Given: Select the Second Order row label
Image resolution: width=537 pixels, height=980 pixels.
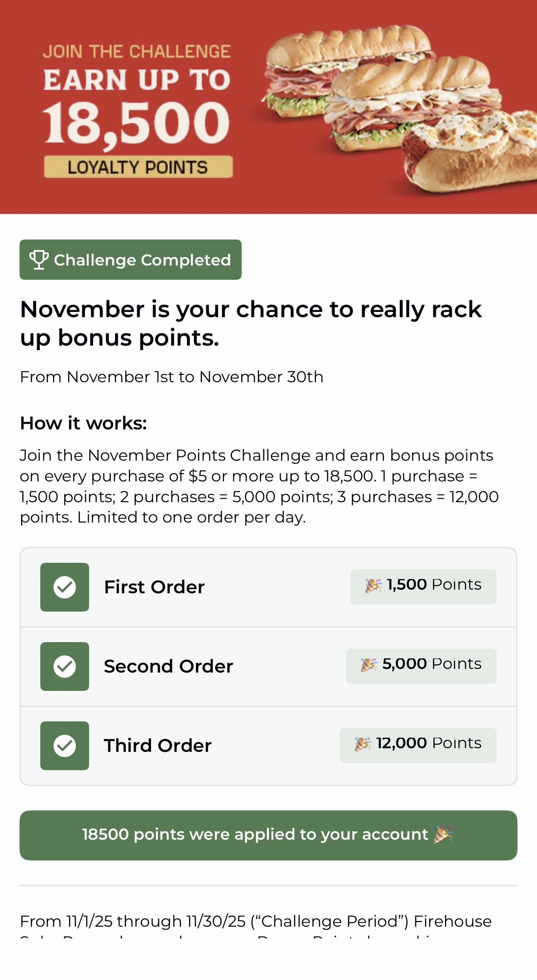Looking at the screenshot, I should 168,666.
